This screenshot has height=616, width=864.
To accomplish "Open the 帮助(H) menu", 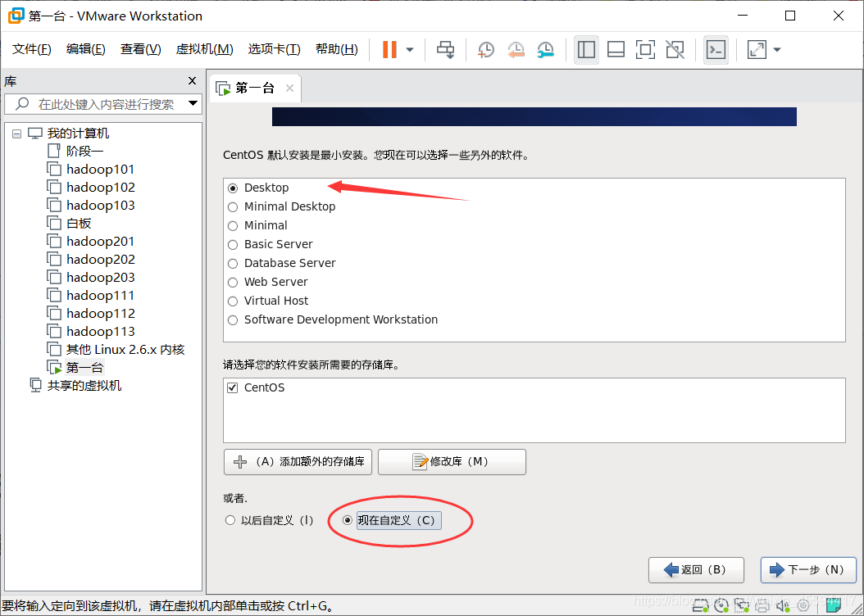I will tap(336, 49).
